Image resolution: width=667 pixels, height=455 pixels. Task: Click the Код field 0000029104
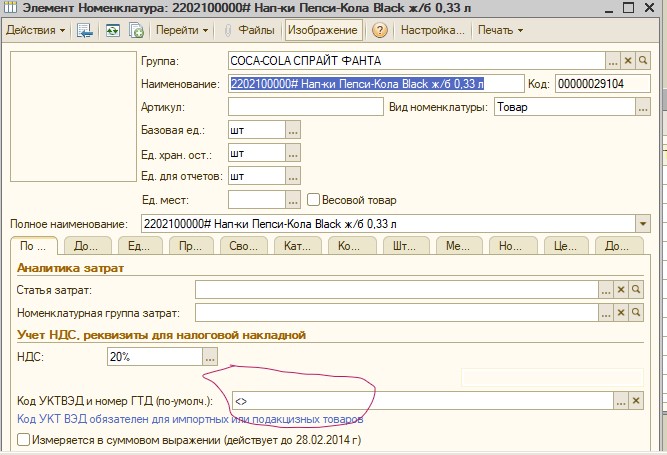tap(603, 84)
